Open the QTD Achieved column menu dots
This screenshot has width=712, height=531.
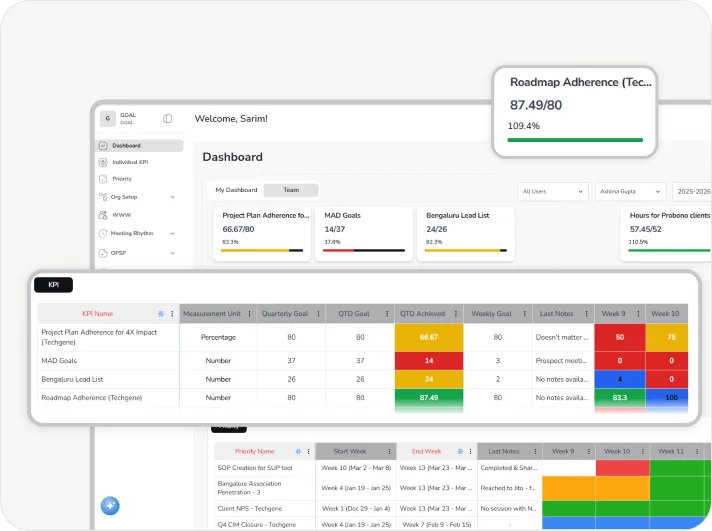[455, 314]
